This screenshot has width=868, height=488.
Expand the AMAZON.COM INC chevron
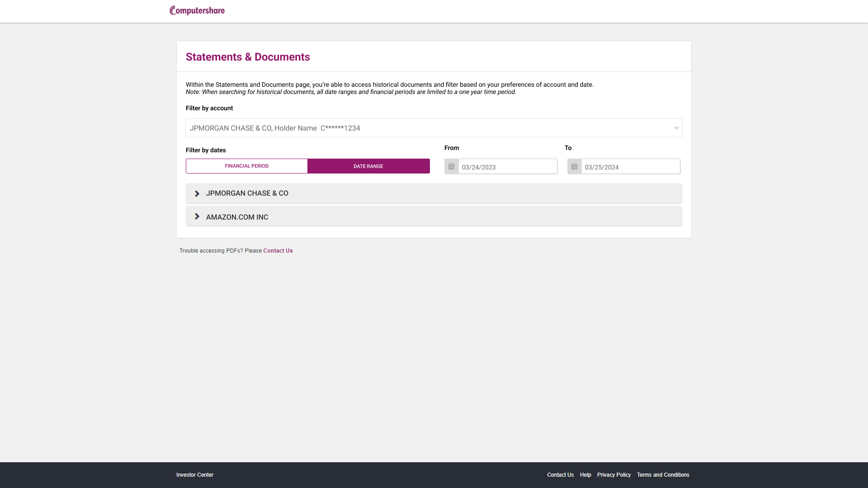(x=197, y=216)
